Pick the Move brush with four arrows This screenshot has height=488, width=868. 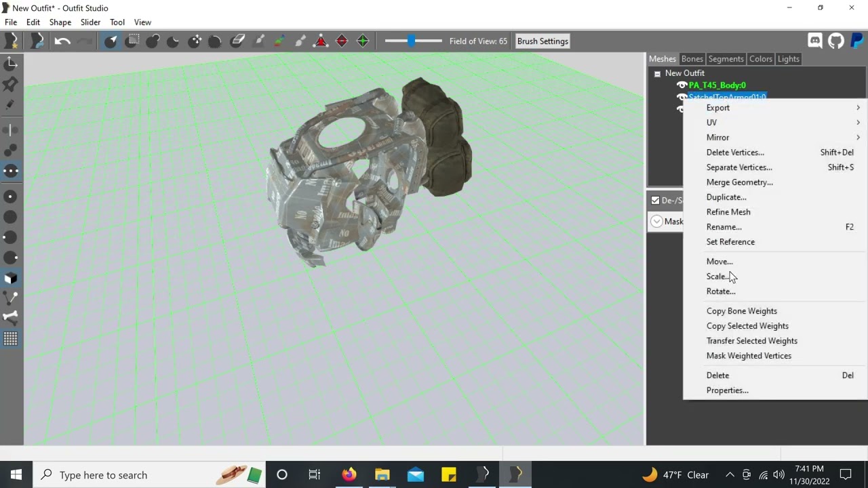[x=195, y=41]
